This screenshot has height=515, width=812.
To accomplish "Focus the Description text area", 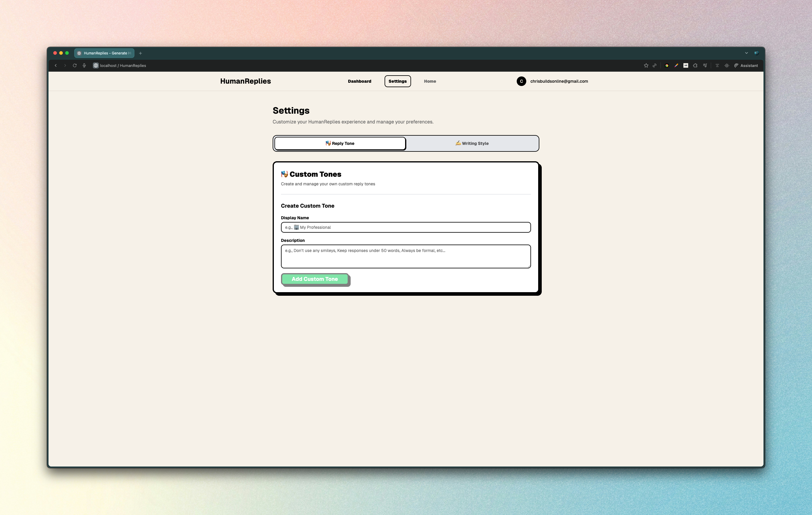I will point(406,256).
